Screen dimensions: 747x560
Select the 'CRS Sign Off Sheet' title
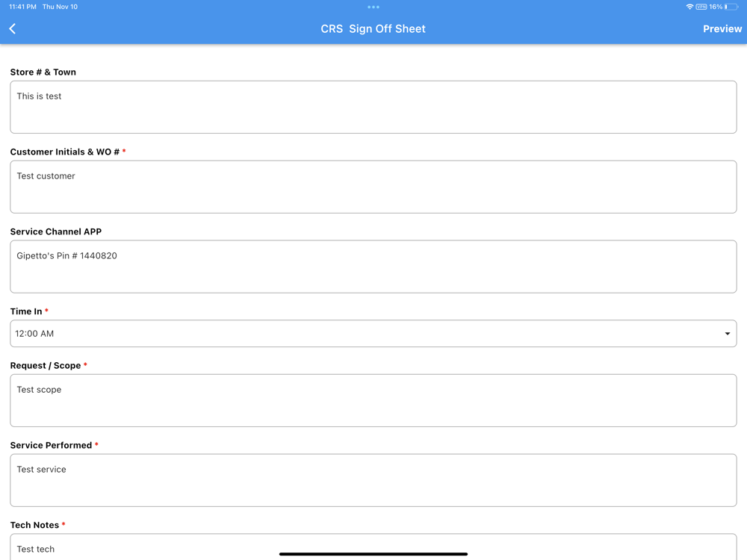point(373,28)
